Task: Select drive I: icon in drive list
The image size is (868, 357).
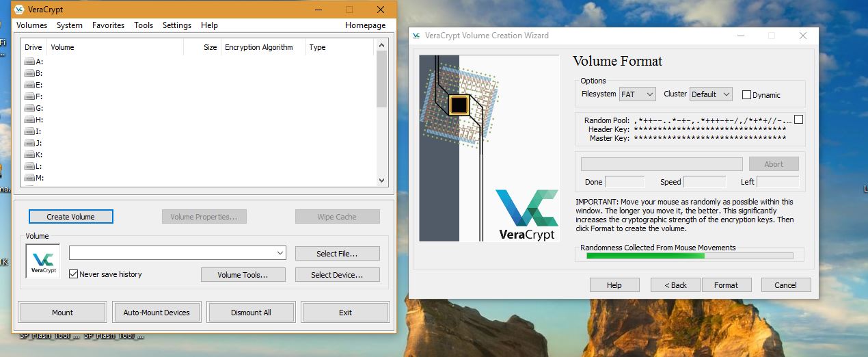Action: click(x=29, y=131)
